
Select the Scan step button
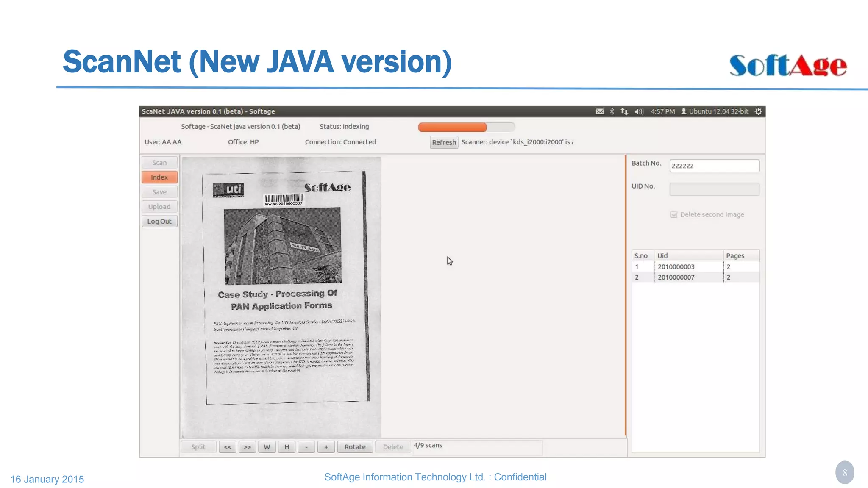pyautogui.click(x=159, y=163)
